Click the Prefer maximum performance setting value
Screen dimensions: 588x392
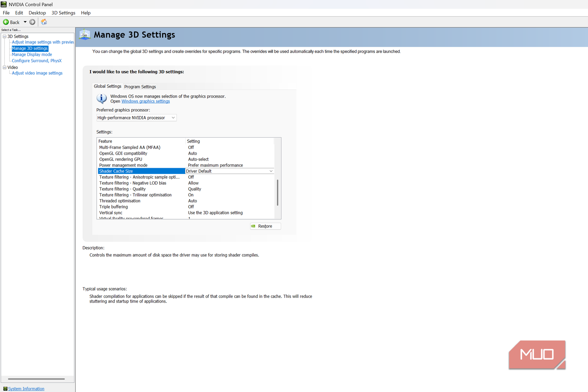(x=215, y=165)
